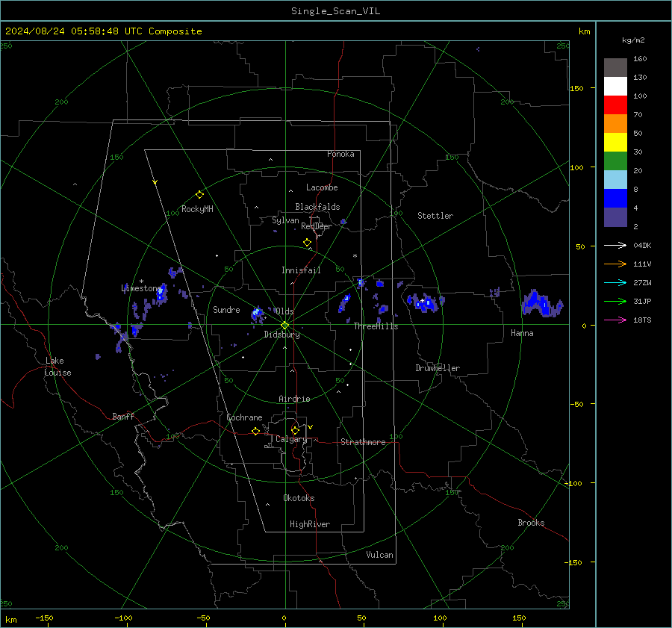Click the Lake Louise label
Image resolution: width=672 pixels, height=628 pixels.
57,367
